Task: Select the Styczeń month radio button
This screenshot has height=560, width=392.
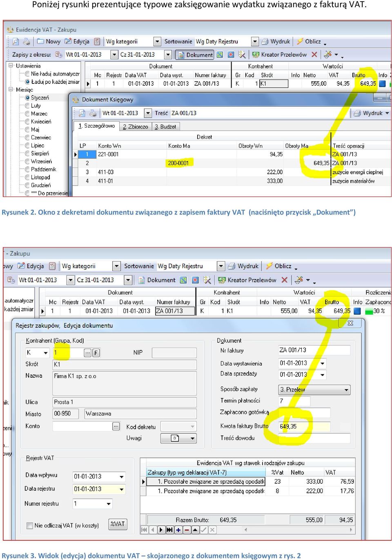Action: [27, 98]
